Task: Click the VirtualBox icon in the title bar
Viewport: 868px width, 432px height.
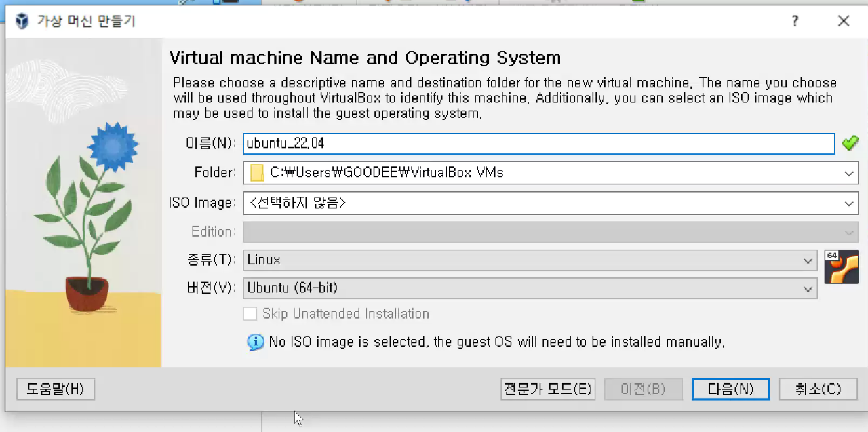Action: [x=22, y=21]
